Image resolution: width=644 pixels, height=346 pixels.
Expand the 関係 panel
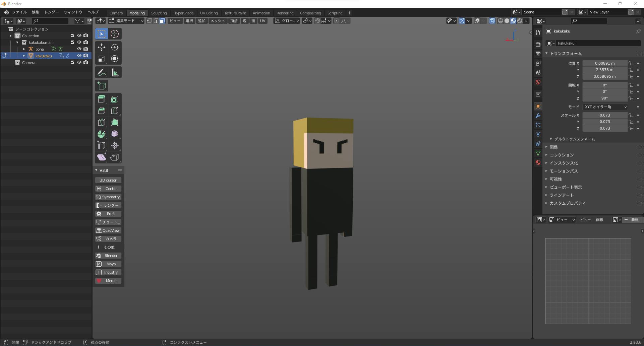(x=546, y=147)
